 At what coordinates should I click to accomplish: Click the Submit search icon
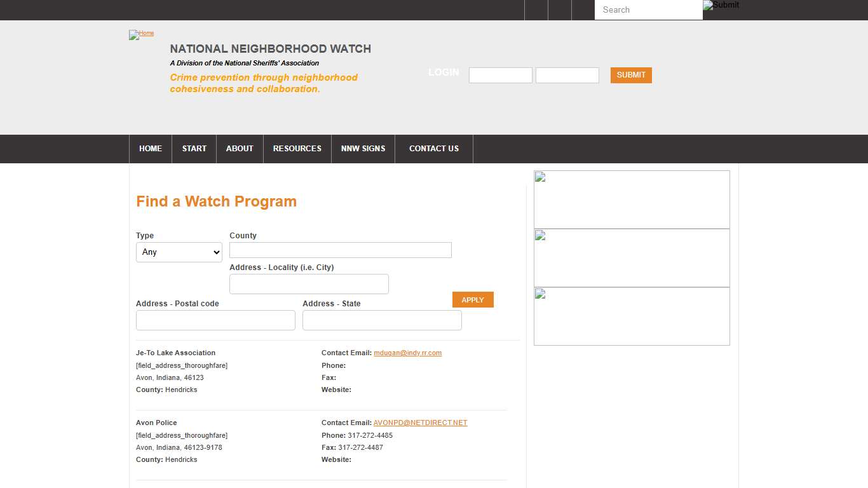pos(721,5)
